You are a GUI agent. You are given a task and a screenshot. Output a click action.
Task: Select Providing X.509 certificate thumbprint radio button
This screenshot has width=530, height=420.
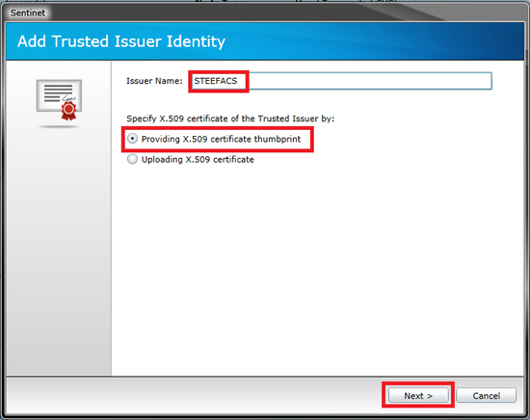click(132, 139)
